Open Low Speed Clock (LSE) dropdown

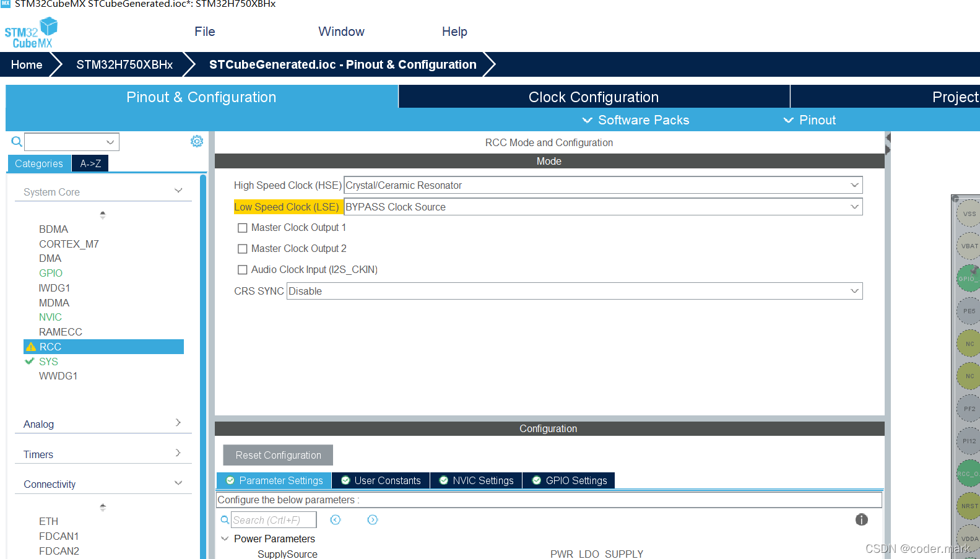click(x=603, y=207)
